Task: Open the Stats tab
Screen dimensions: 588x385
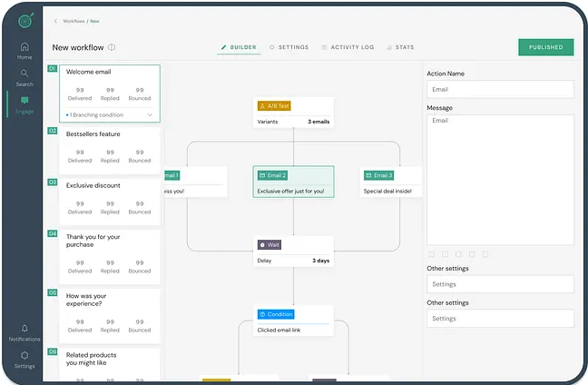Action: (x=400, y=47)
